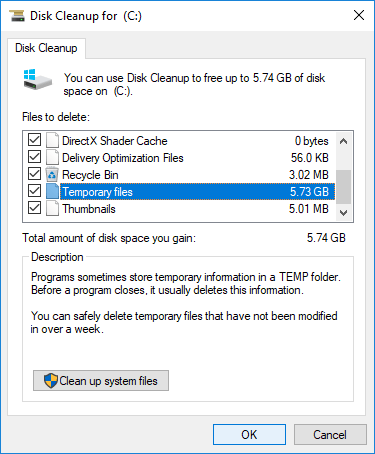
Task: Click the file list scroll down arrow
Action: pos(343,212)
